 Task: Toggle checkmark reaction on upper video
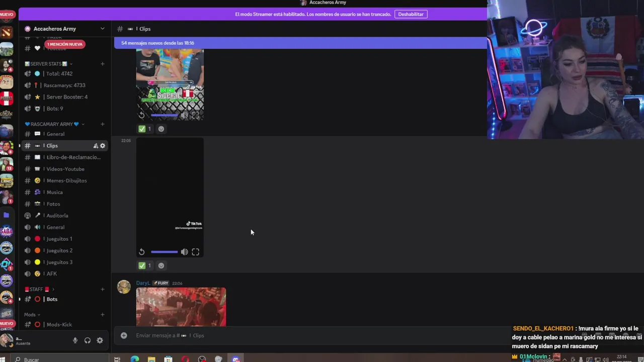coord(145,129)
